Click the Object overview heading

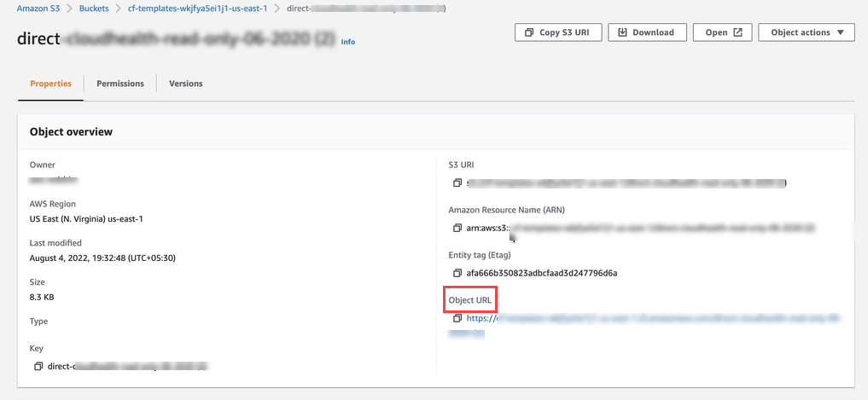71,131
